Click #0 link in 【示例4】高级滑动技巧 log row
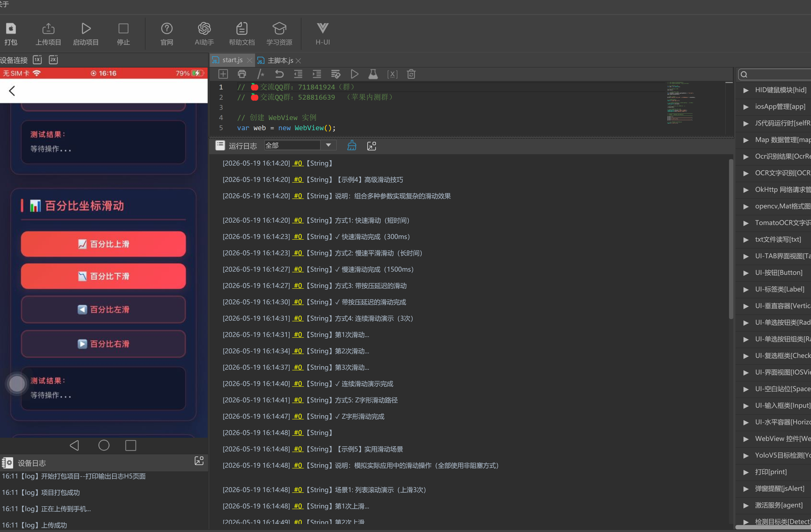 (x=298, y=179)
